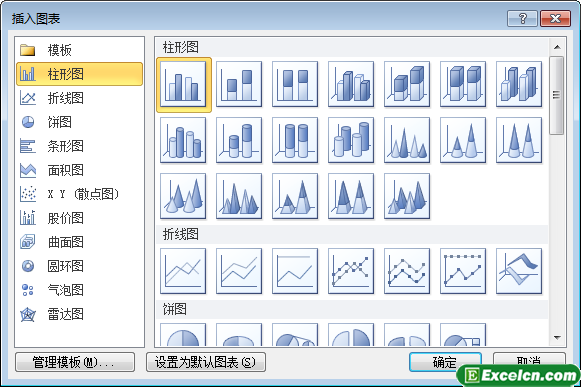Click 设置为默认图表(S) button

[206, 362]
